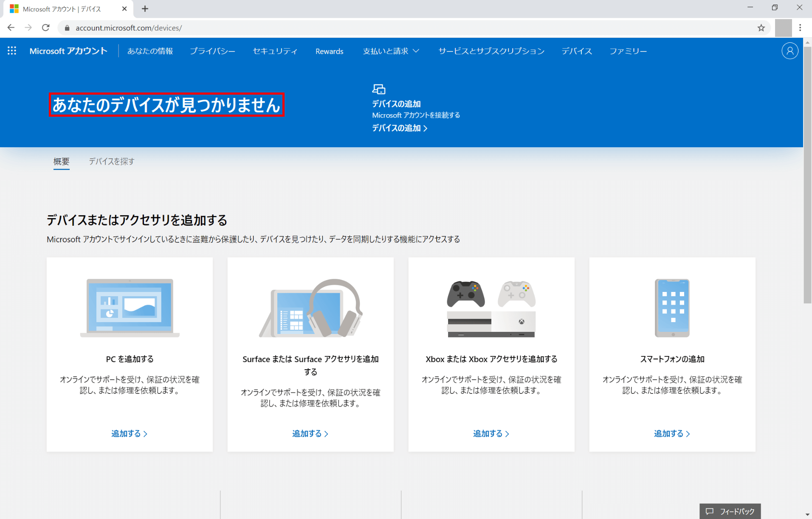Click the smartphone illustration
Image resolution: width=812 pixels, height=519 pixels.
tap(672, 308)
